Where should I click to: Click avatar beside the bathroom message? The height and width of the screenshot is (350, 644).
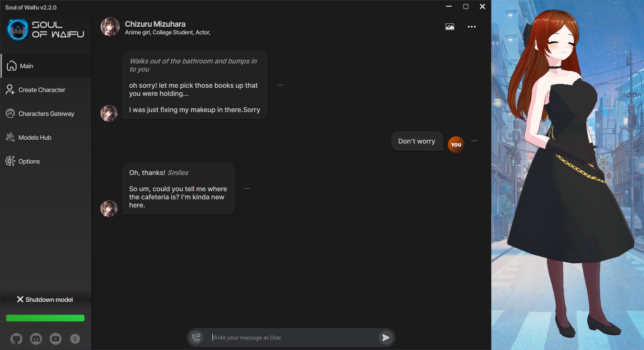click(x=109, y=113)
